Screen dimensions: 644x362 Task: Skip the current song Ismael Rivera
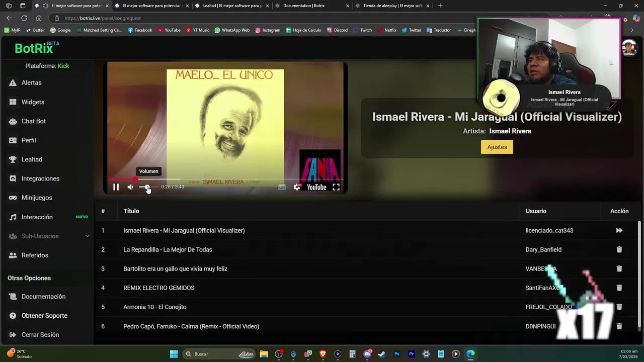[x=619, y=230]
